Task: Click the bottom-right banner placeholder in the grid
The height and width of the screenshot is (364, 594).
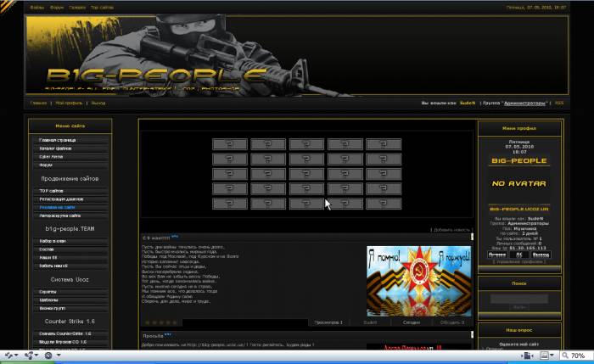Action: click(x=384, y=204)
